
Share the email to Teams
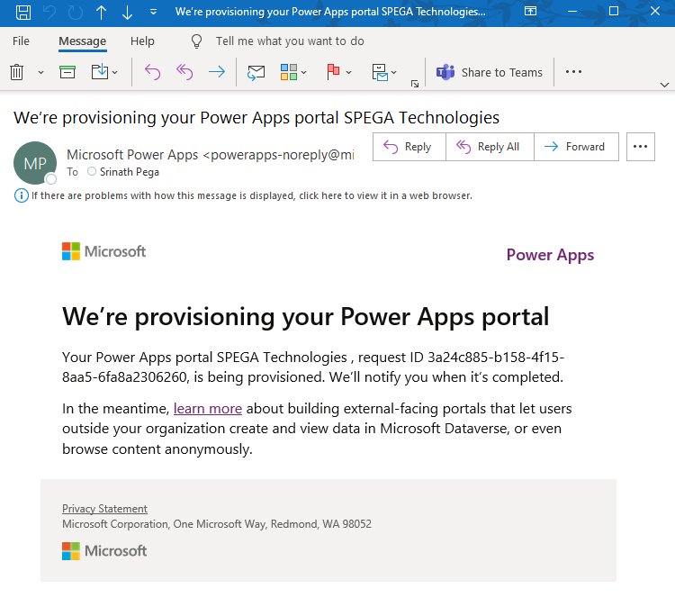pyautogui.click(x=490, y=72)
